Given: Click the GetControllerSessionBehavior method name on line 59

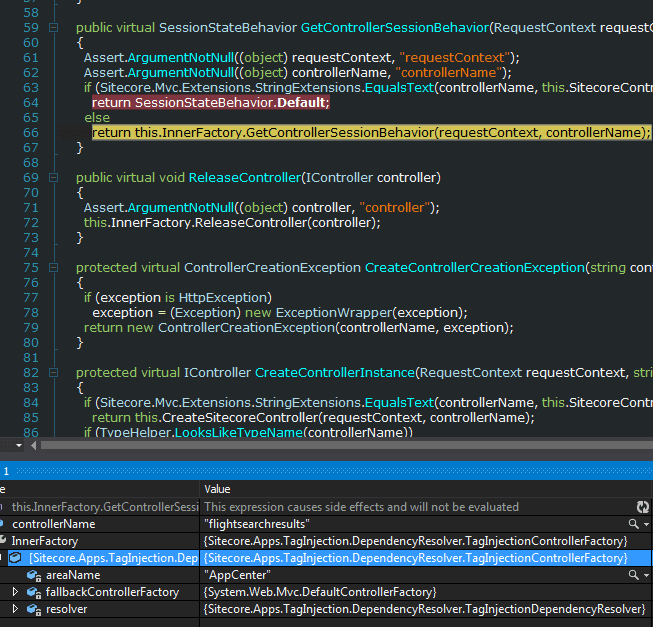Looking at the screenshot, I should 395,27.
